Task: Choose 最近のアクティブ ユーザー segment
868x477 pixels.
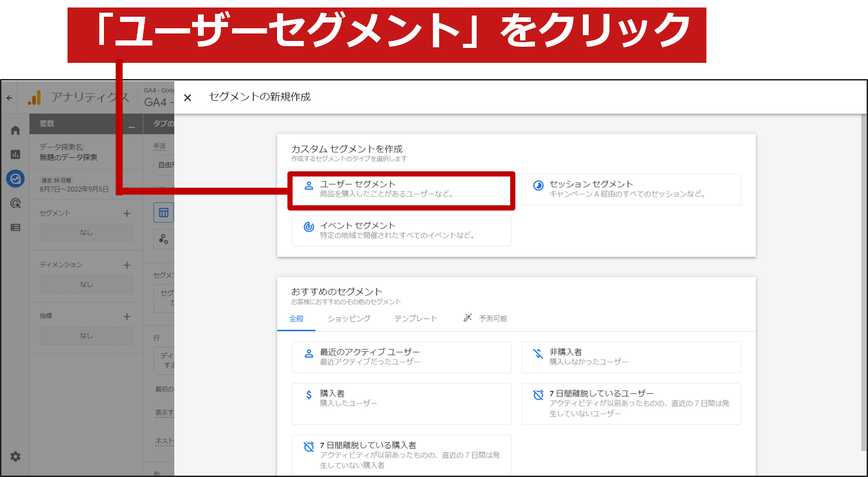Action: pos(401,357)
